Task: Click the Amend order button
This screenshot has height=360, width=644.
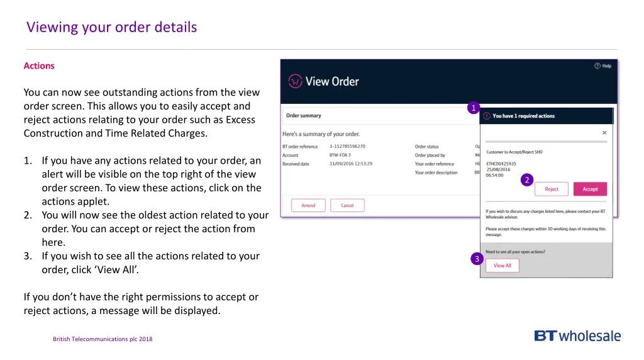Action: coord(308,206)
